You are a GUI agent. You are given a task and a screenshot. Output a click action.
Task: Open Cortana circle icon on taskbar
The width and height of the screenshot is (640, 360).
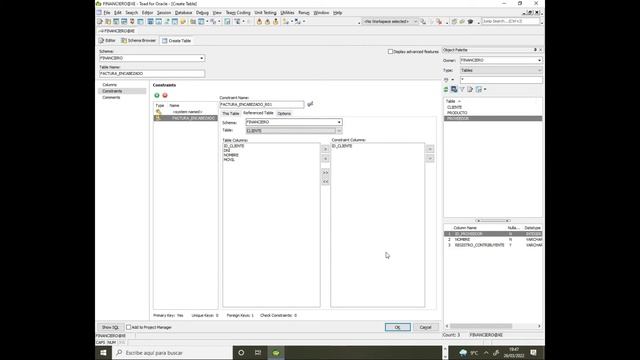pyautogui.click(x=241, y=353)
